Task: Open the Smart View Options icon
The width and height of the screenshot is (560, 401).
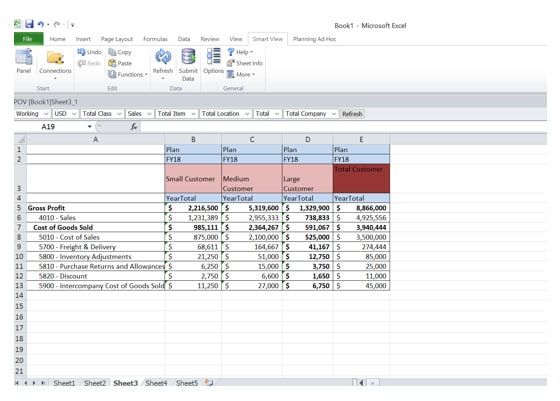Action: point(214,57)
